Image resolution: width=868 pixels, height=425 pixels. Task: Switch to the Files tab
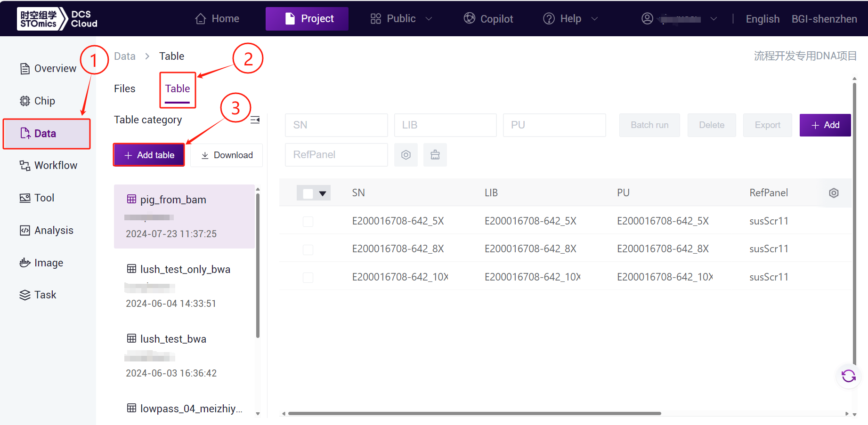tap(125, 89)
